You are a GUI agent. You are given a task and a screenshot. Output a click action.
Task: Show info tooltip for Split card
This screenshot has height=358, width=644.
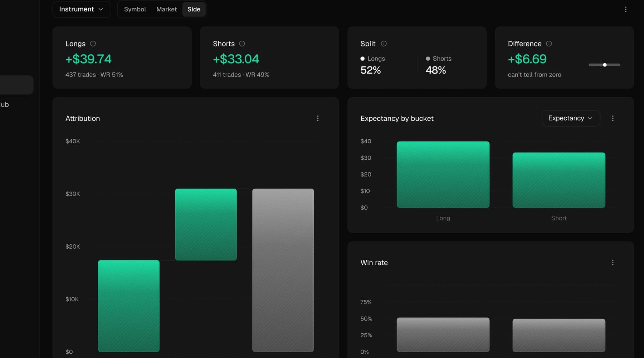pyautogui.click(x=384, y=44)
